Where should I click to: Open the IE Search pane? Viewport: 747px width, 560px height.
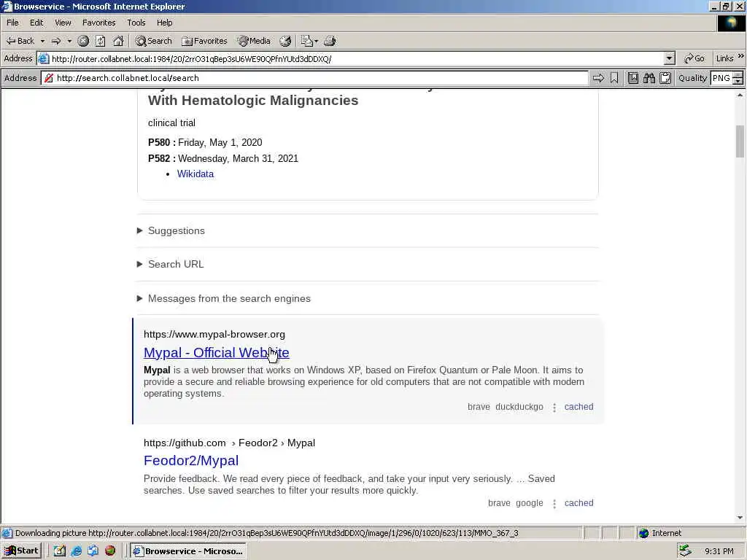point(153,41)
